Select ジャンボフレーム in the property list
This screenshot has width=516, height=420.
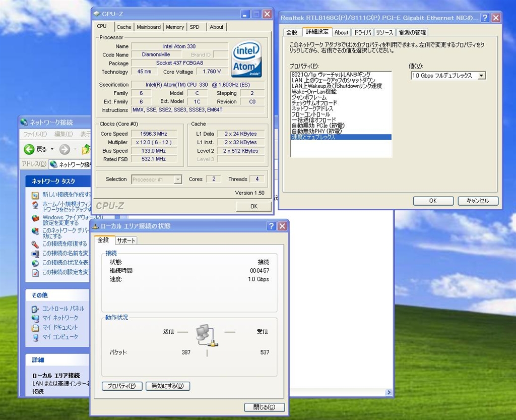309,97
